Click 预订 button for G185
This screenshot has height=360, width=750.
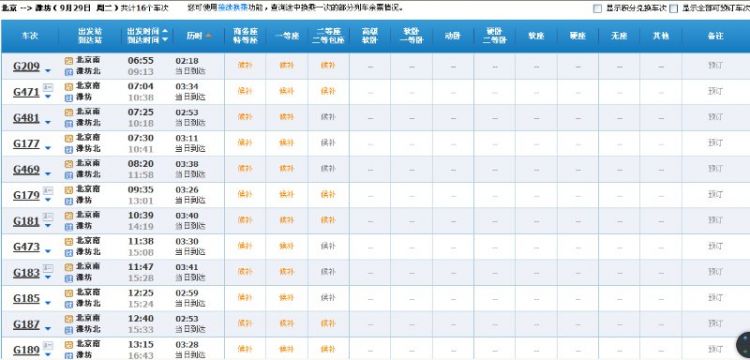[715, 297]
